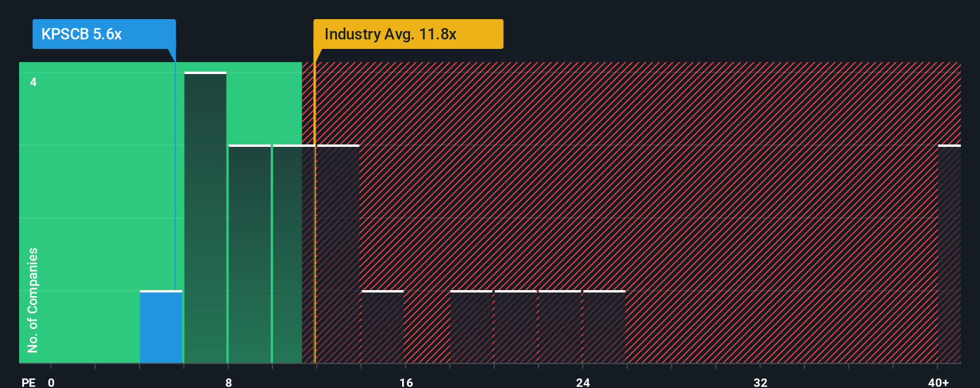Screen dimensions: 980x388
Task: Click the x-axis label 0
Action: 51,382
